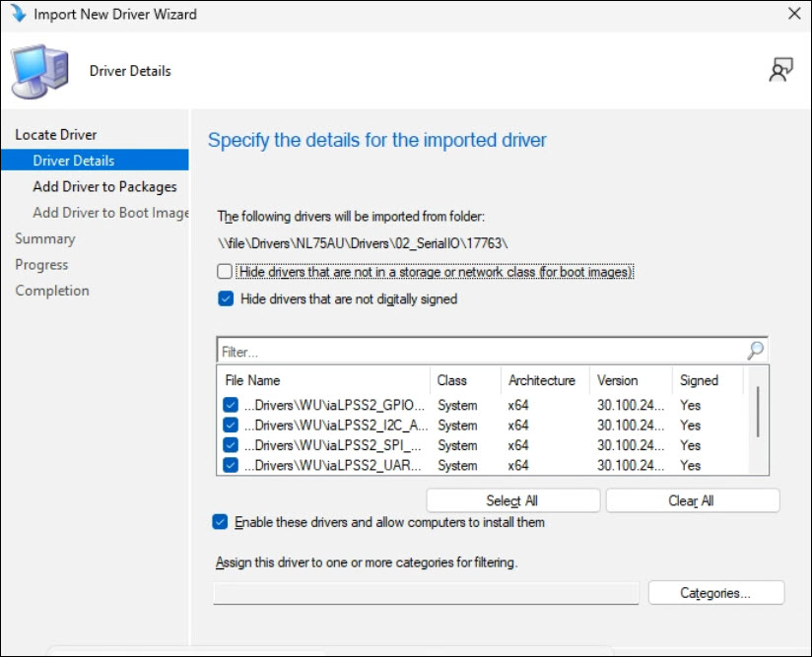Click the feedback person icon at top right
The width and height of the screenshot is (812, 657).
pos(781,70)
